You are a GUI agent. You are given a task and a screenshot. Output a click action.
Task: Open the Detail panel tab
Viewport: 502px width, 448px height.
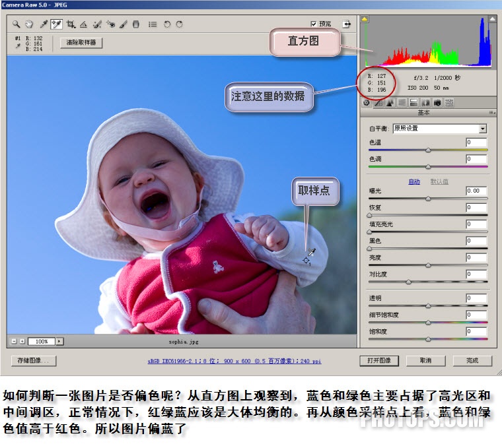click(x=390, y=103)
